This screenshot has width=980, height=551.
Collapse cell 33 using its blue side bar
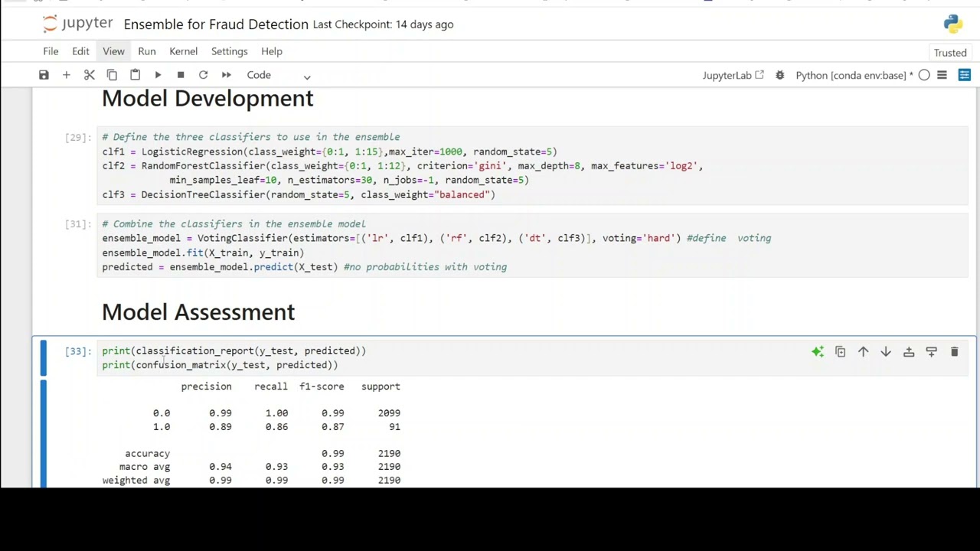pyautogui.click(x=43, y=358)
